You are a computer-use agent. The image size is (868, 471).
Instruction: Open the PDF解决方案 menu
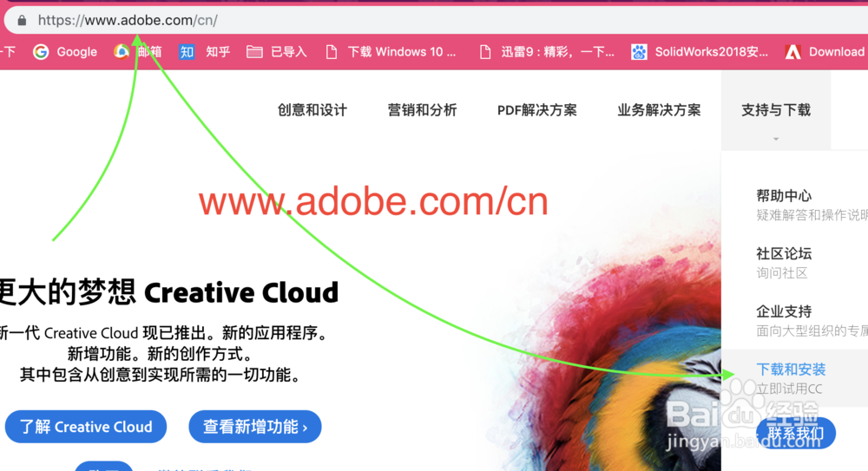[x=537, y=110]
